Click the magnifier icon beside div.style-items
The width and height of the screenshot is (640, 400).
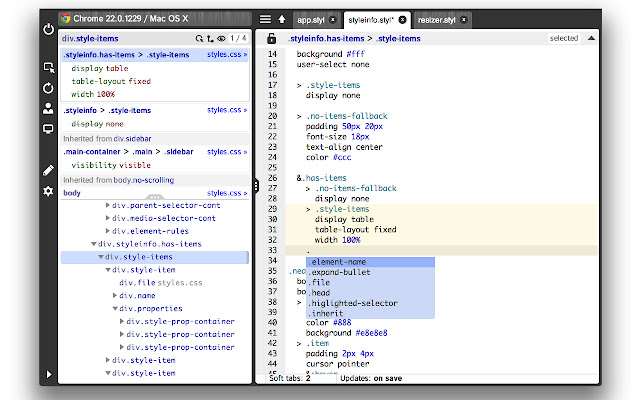coord(199,38)
